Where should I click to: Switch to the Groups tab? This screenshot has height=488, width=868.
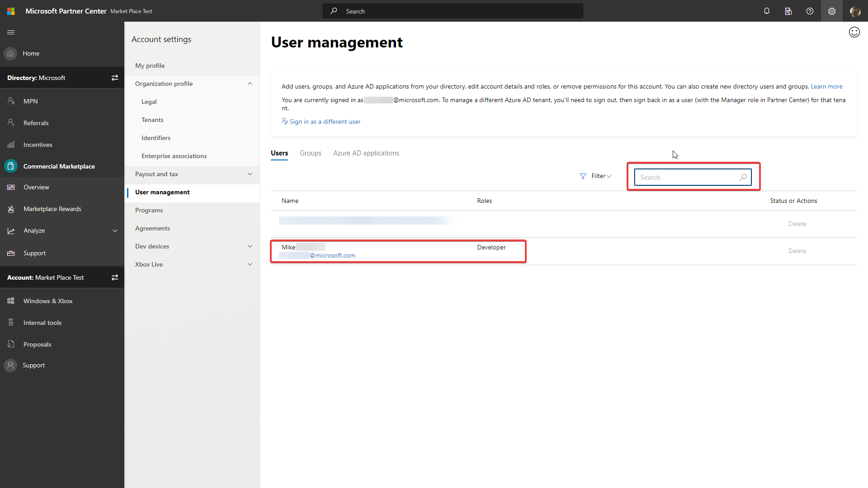pyautogui.click(x=311, y=153)
